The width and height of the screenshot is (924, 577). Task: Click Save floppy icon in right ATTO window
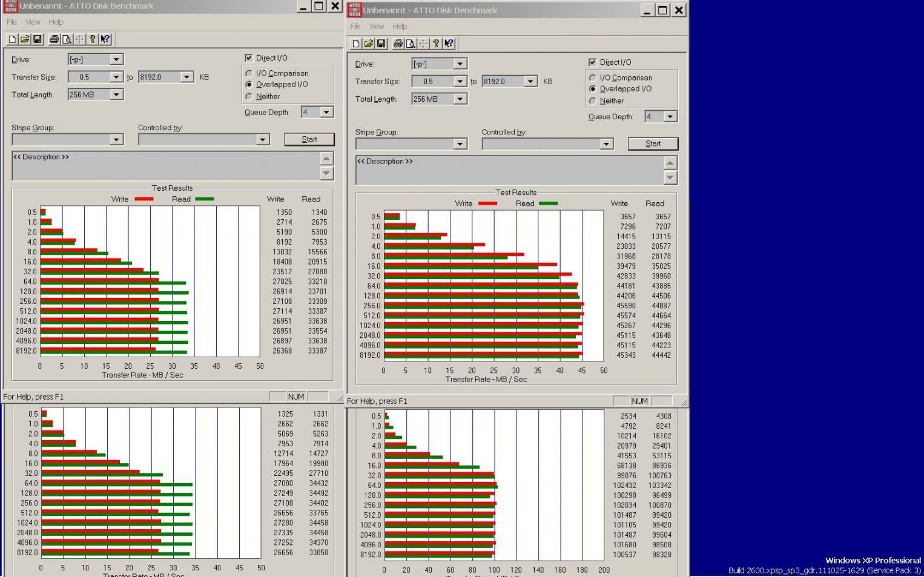click(381, 44)
